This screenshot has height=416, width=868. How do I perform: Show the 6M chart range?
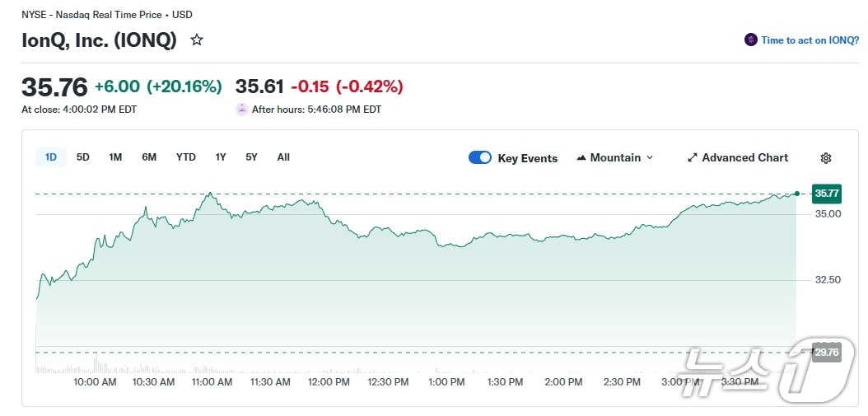149,157
